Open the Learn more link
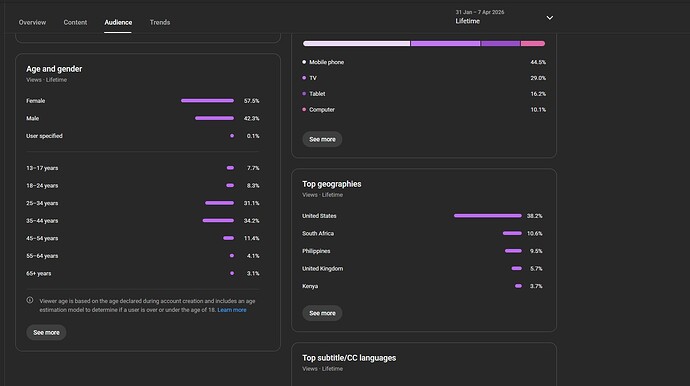Viewport: 690px width, 386px height. 232,310
